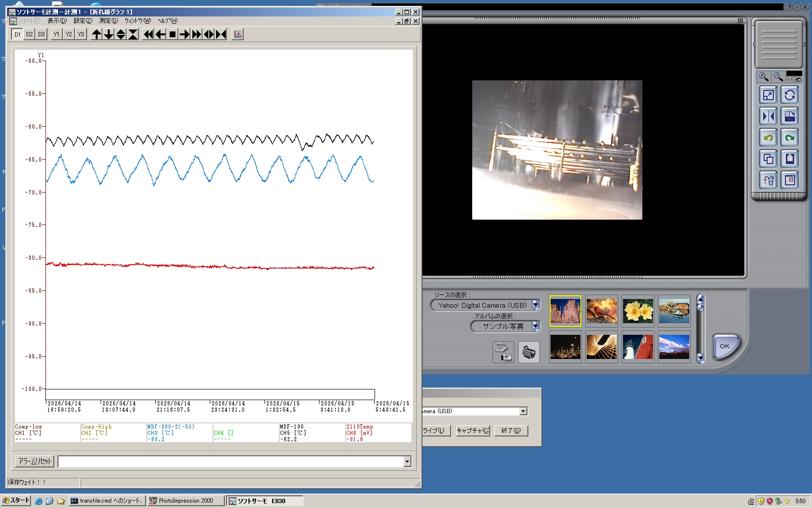Click the zoom-in magnifier in PhotoImpression
The height and width of the screenshot is (508, 812).
764,77
